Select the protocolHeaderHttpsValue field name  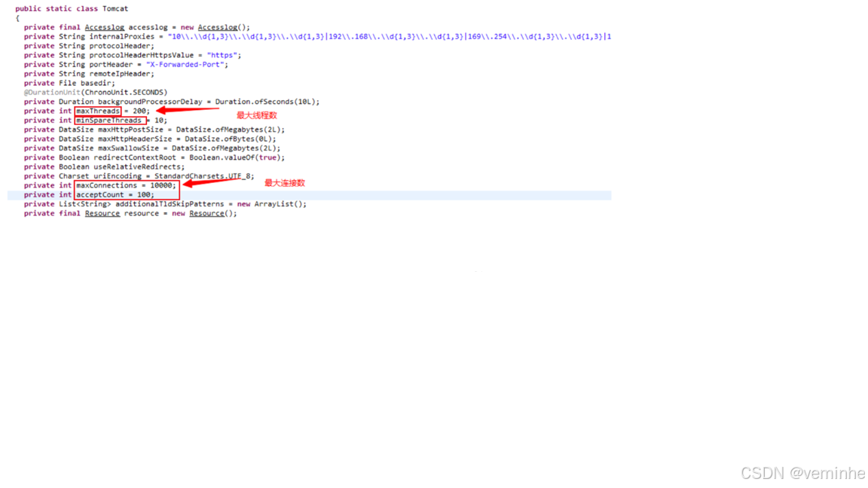142,55
